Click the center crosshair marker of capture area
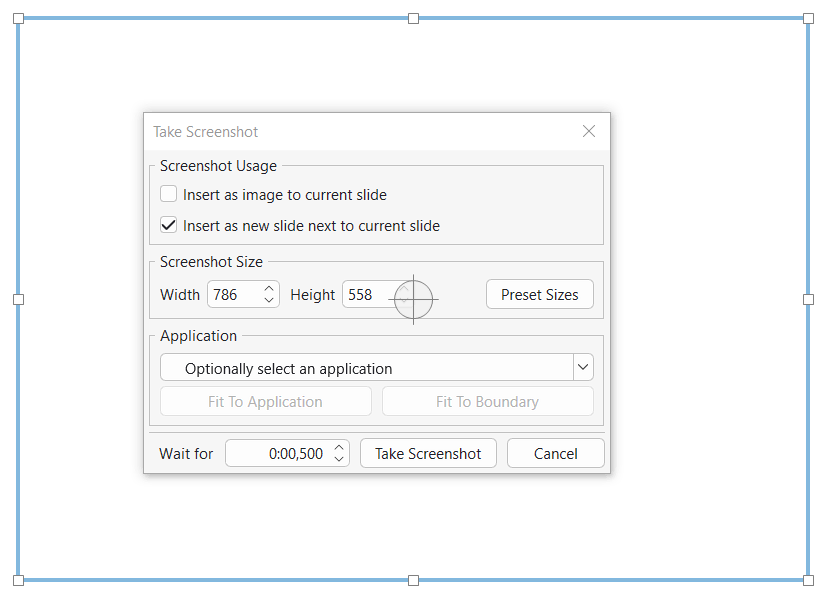830x599 pixels. 413,299
